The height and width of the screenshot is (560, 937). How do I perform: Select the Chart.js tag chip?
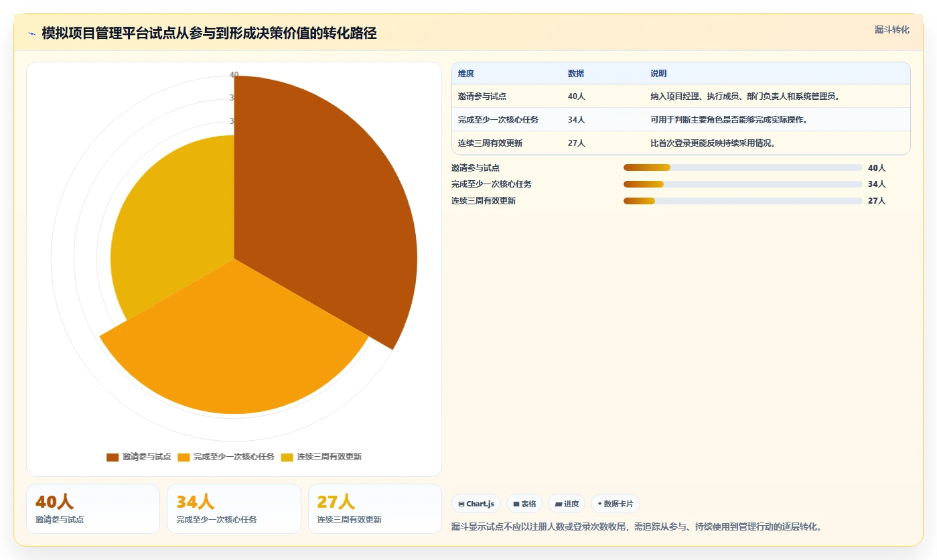(x=476, y=504)
